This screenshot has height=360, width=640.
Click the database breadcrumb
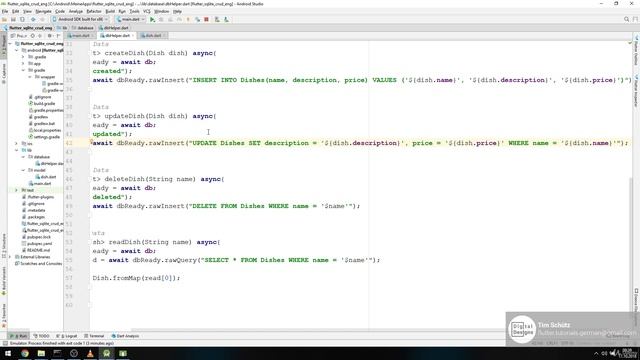83,28
